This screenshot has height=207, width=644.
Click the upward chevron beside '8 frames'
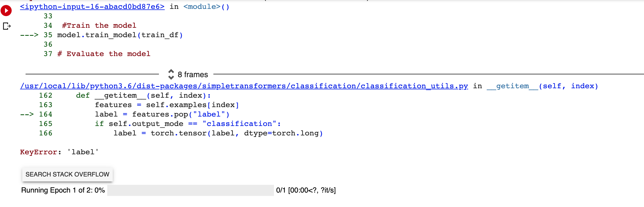point(171,72)
